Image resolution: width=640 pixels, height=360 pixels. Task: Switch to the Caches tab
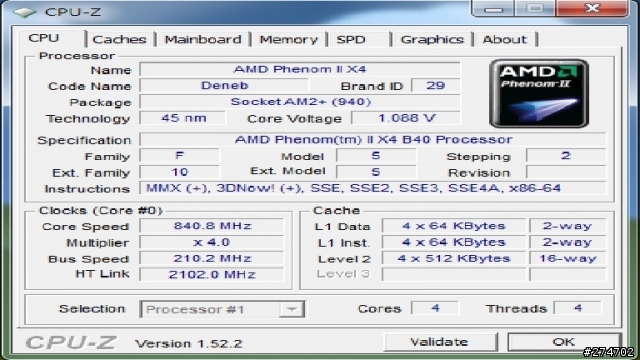[119, 39]
